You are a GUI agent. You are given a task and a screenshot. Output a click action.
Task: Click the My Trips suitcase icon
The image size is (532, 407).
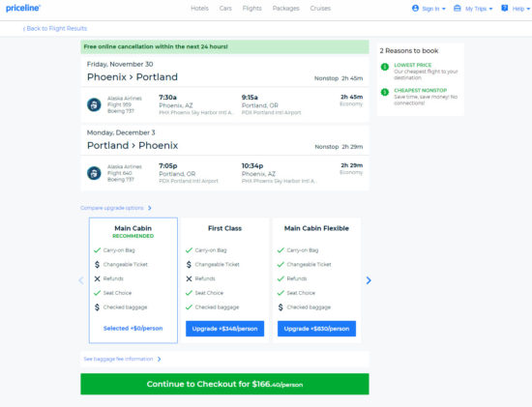(x=458, y=8)
